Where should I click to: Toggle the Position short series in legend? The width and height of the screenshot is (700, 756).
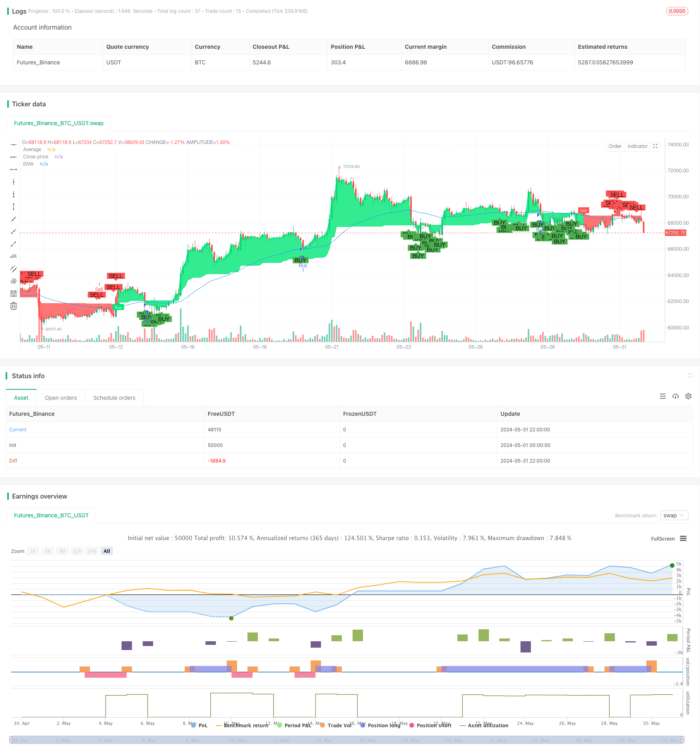(x=431, y=725)
